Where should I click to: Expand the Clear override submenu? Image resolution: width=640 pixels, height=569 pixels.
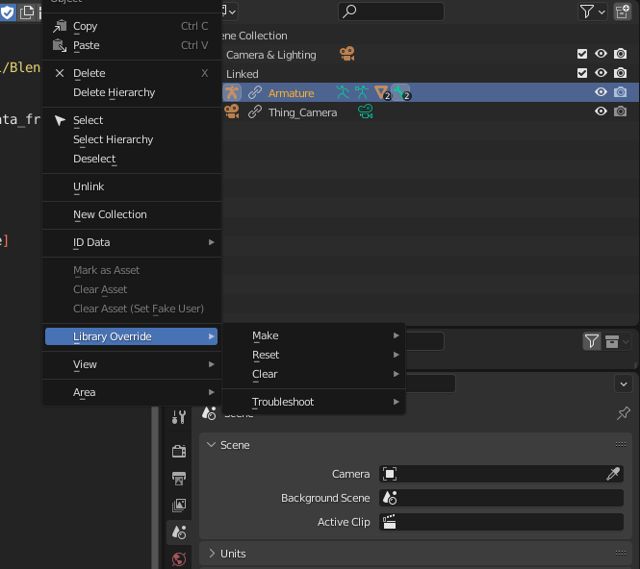point(314,374)
